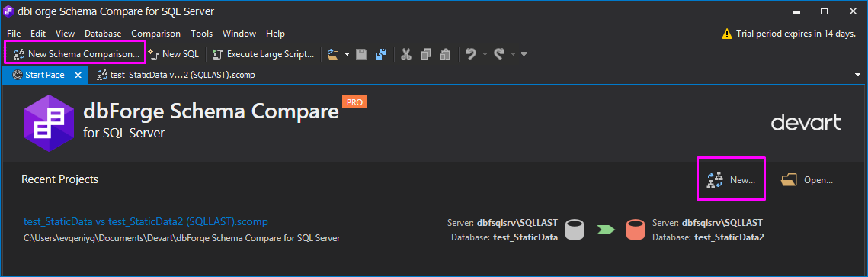
Task: Click the app icon in title bar
Action: pyautogui.click(x=9, y=11)
